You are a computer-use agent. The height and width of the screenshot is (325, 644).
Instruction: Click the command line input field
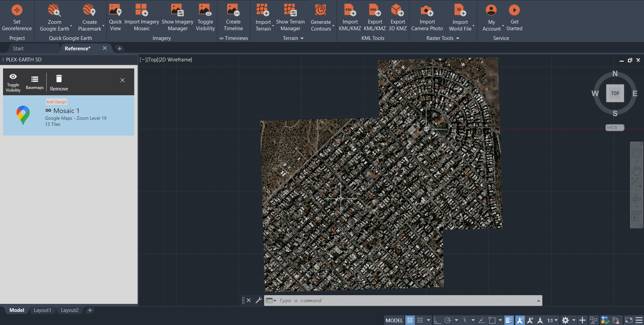[406, 301]
